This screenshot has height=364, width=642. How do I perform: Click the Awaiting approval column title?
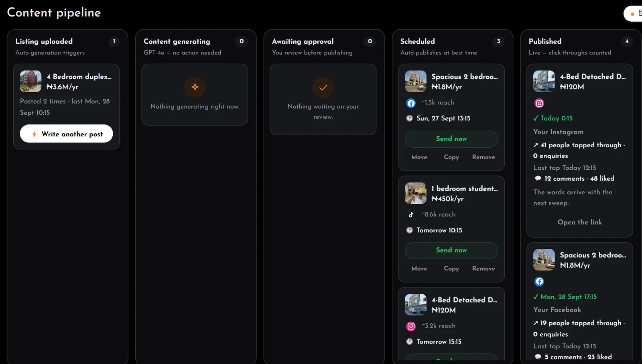[303, 41]
